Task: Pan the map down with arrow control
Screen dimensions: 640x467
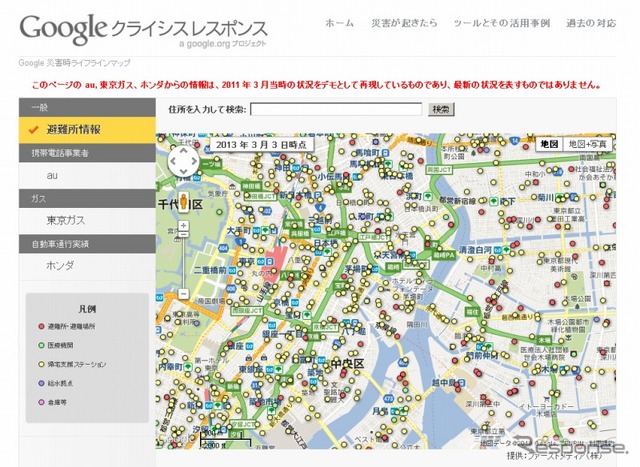Action: click(183, 171)
